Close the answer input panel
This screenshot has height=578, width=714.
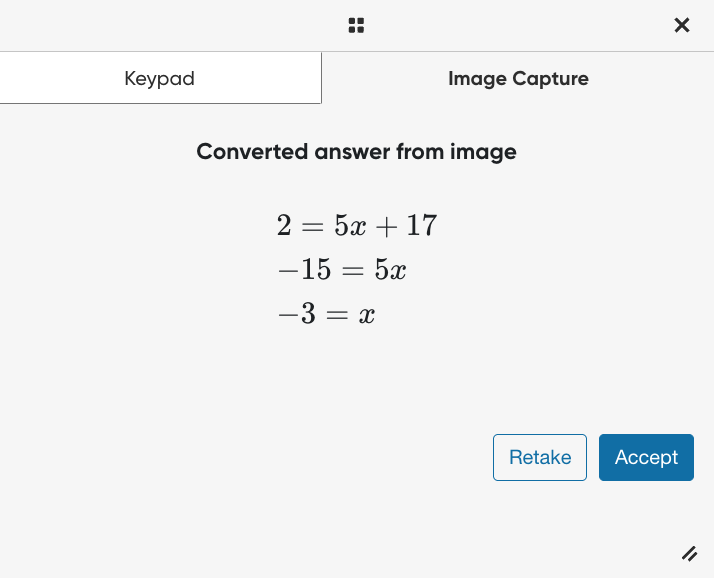tap(682, 25)
